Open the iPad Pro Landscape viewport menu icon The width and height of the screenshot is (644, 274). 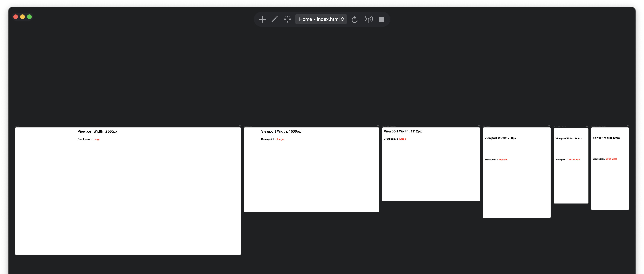pos(478,126)
